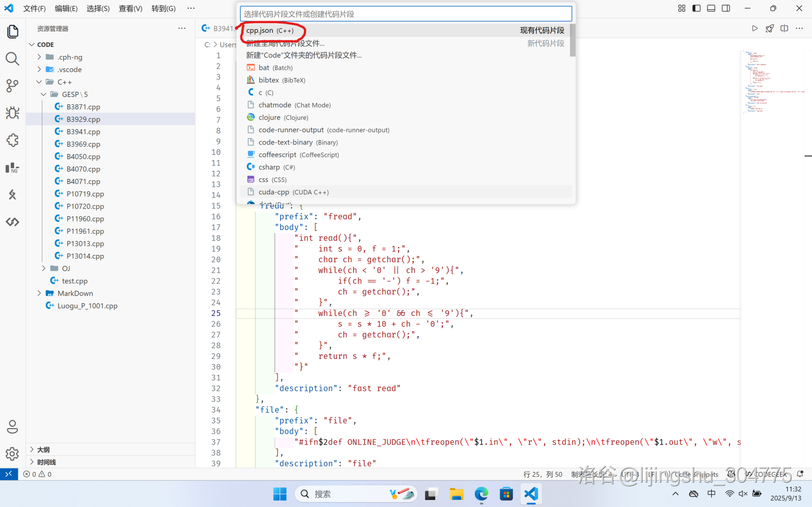Expand the .vscode folder

coord(110,69)
